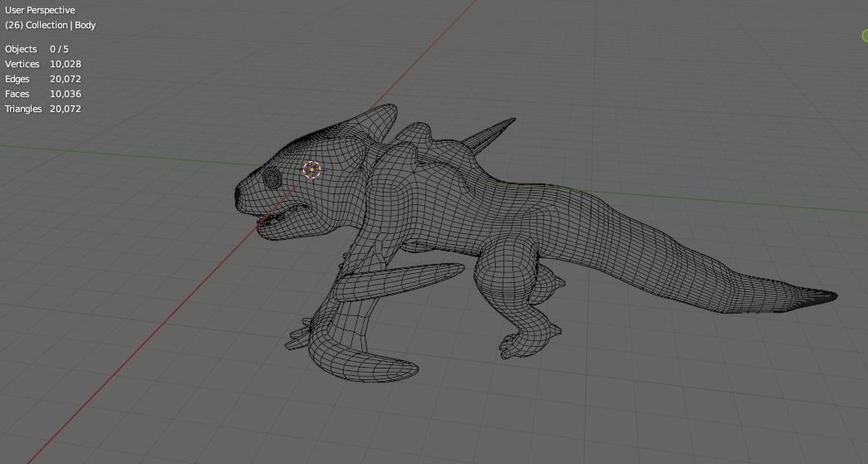Click the dark tip of the creature's tail
868x464 pixels.
point(818,296)
